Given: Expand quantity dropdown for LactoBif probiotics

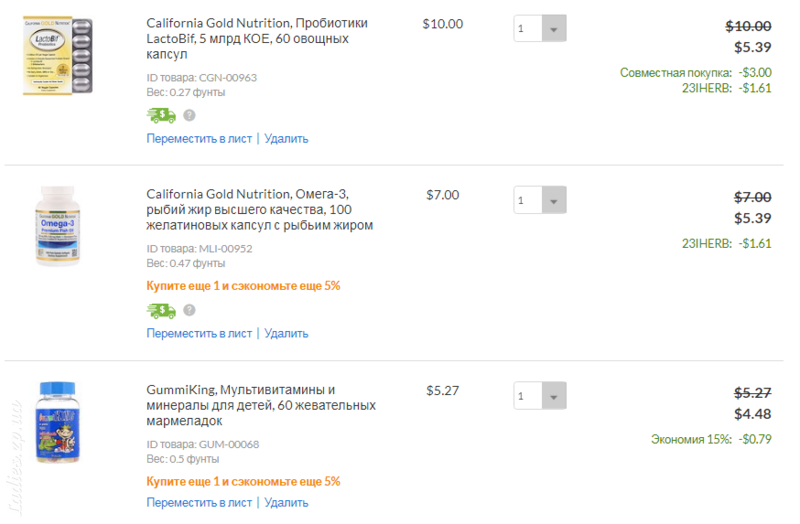Looking at the screenshot, I should (x=540, y=28).
